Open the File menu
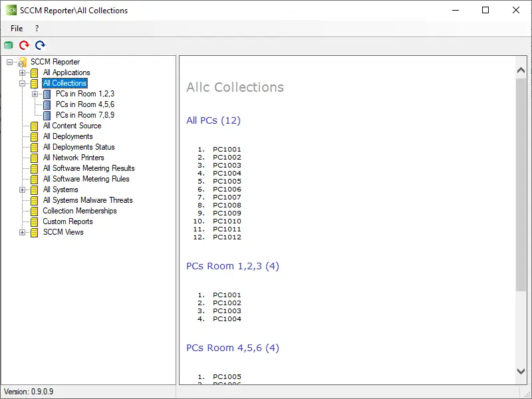 pos(17,29)
